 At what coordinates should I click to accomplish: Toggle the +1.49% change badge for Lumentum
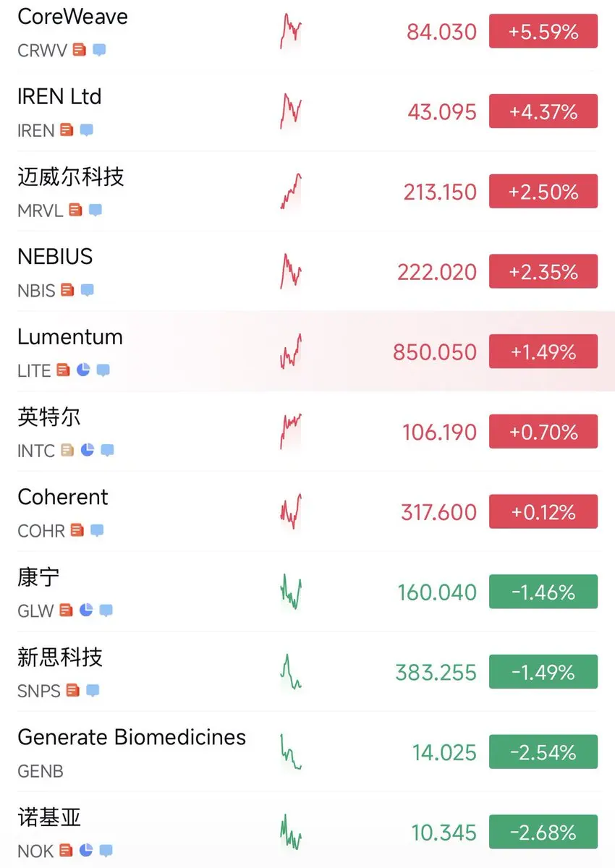pos(543,352)
